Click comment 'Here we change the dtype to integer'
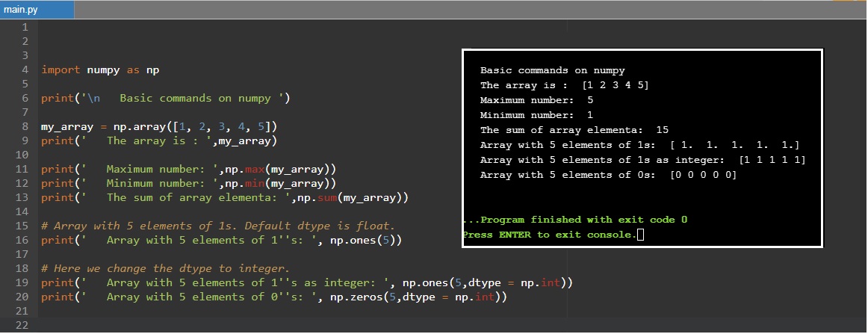This screenshot has height=334, width=868. [166, 268]
